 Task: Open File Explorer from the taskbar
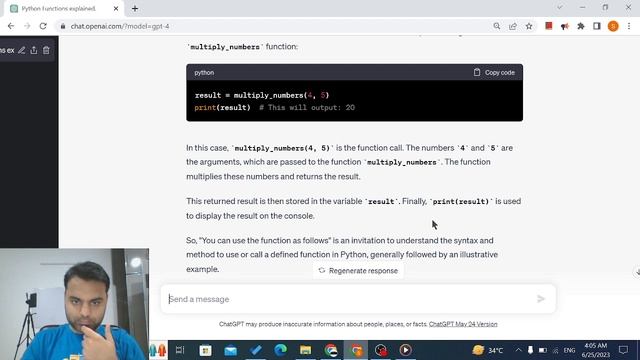(x=305, y=350)
